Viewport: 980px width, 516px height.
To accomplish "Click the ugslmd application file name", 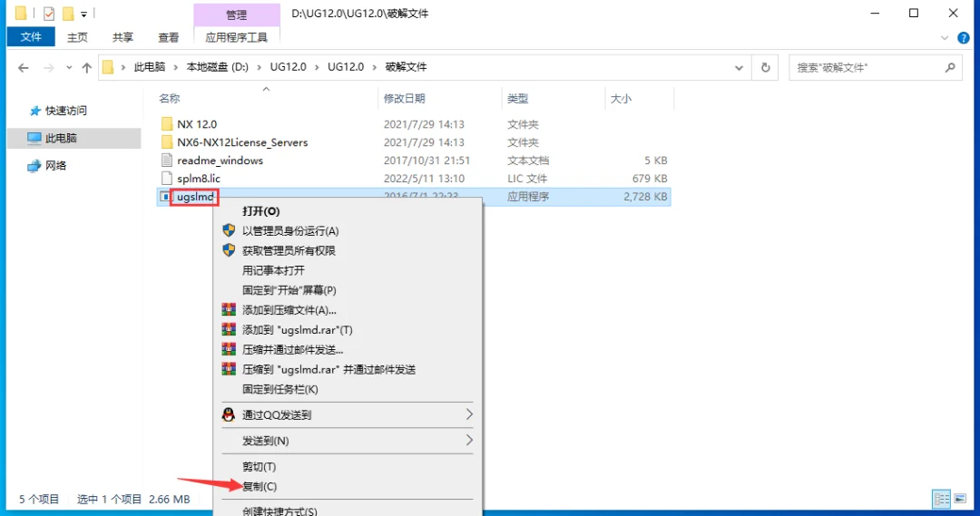I will pyautogui.click(x=195, y=197).
